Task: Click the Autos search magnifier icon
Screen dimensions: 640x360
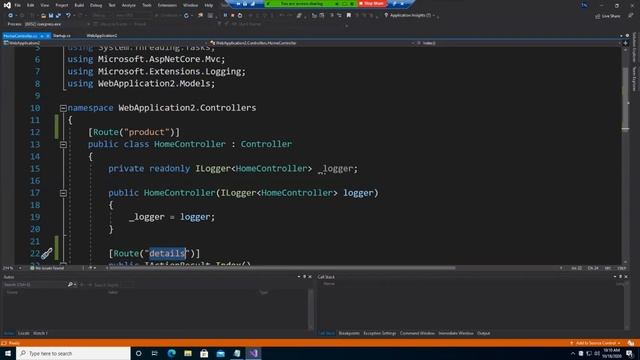Action: [70, 284]
